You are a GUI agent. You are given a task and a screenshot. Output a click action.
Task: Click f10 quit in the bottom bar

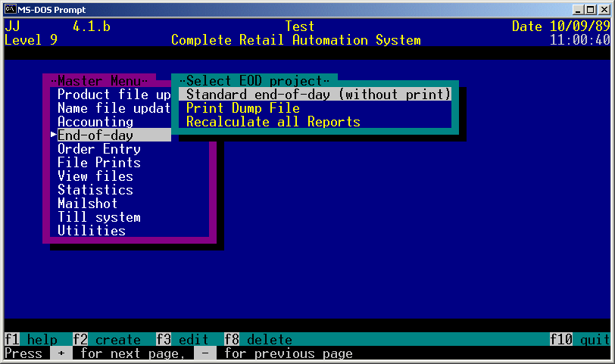[580, 340]
